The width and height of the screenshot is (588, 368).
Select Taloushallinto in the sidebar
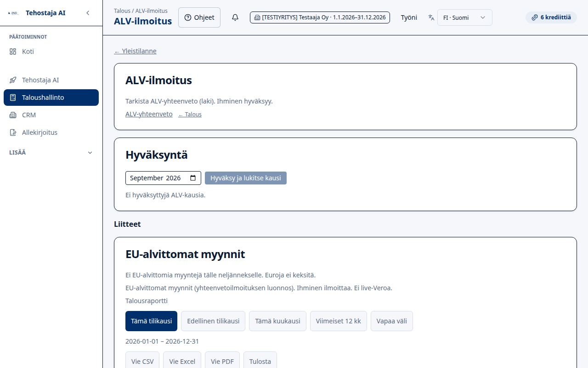51,98
